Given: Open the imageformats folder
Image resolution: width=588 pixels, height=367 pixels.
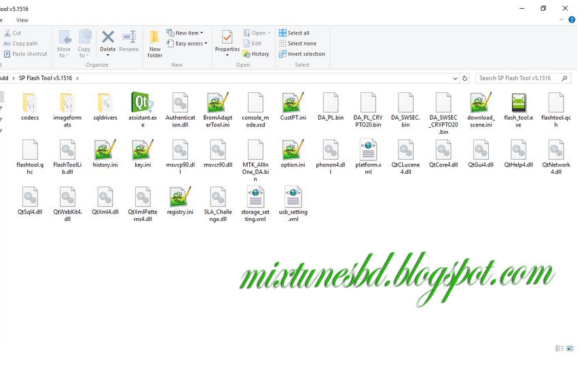Looking at the screenshot, I should pyautogui.click(x=67, y=110).
